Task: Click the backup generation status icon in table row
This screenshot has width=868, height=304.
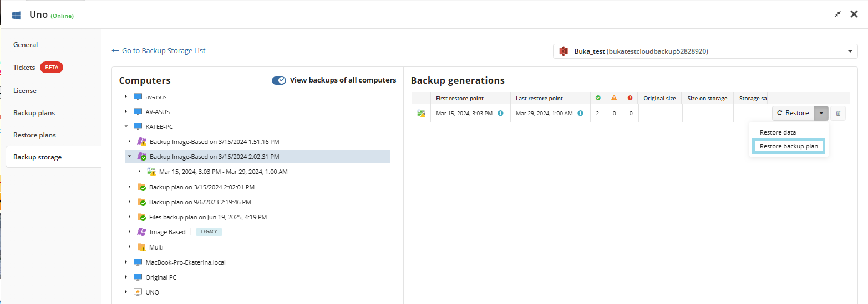Action: 422,113
